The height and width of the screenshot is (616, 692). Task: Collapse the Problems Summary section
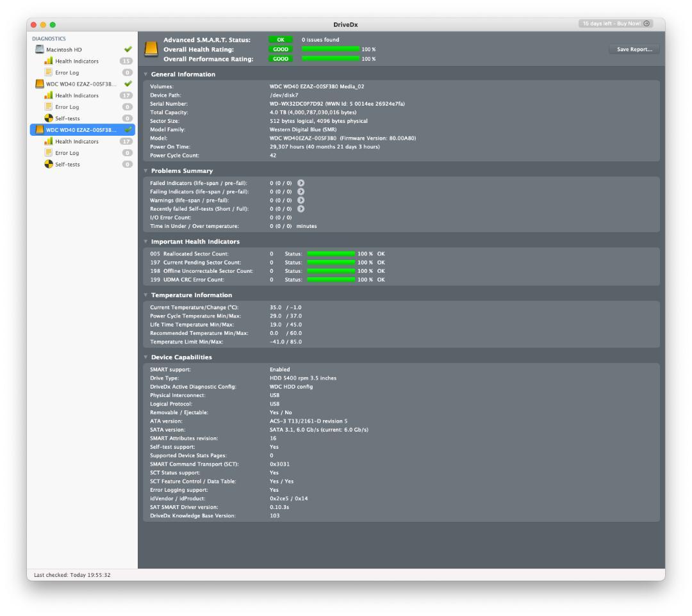[145, 171]
